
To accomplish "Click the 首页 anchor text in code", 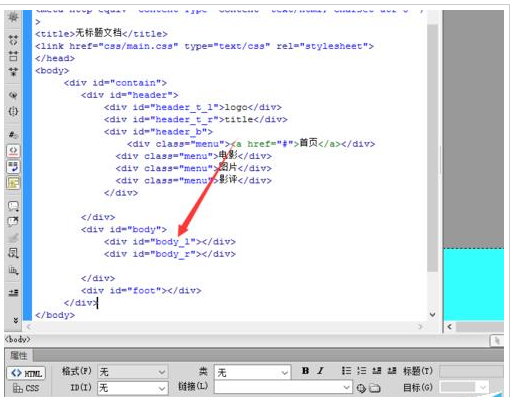I will (308, 143).
